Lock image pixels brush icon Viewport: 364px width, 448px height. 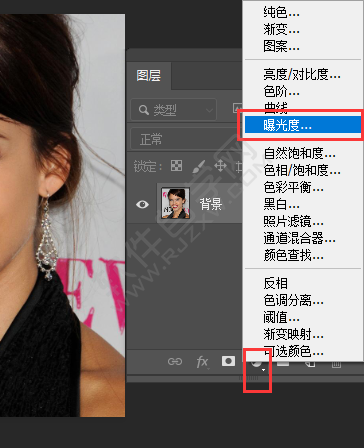point(199,166)
